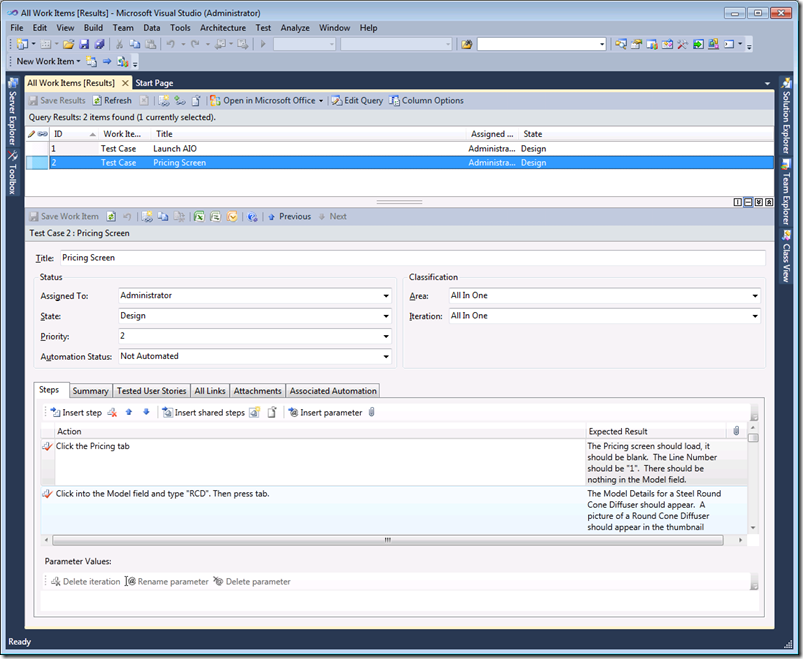
Task: Open work item in Excel icon
Action: click(x=199, y=217)
